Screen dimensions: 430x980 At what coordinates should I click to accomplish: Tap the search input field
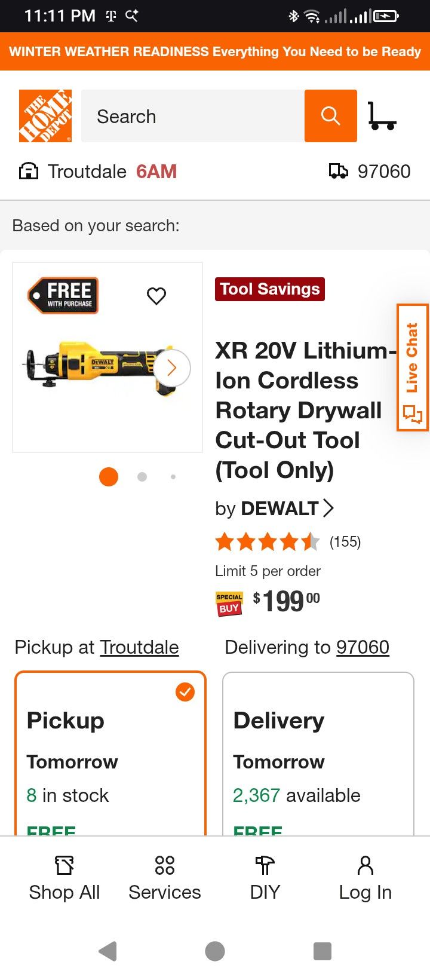[x=191, y=115]
